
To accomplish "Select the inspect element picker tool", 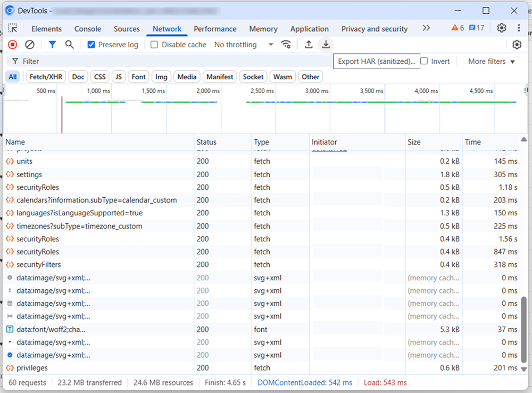I will [13, 29].
